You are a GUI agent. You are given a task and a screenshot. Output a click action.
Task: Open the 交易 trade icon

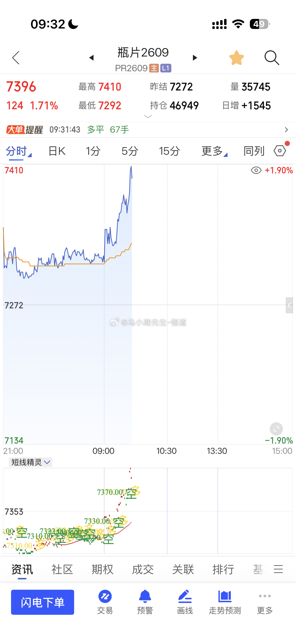(105, 602)
